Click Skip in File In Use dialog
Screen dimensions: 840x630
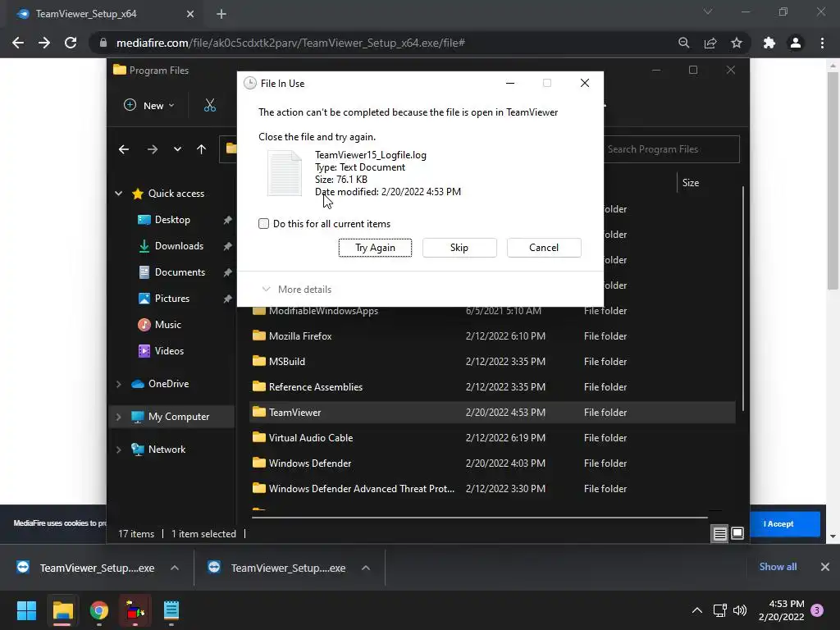(x=459, y=248)
